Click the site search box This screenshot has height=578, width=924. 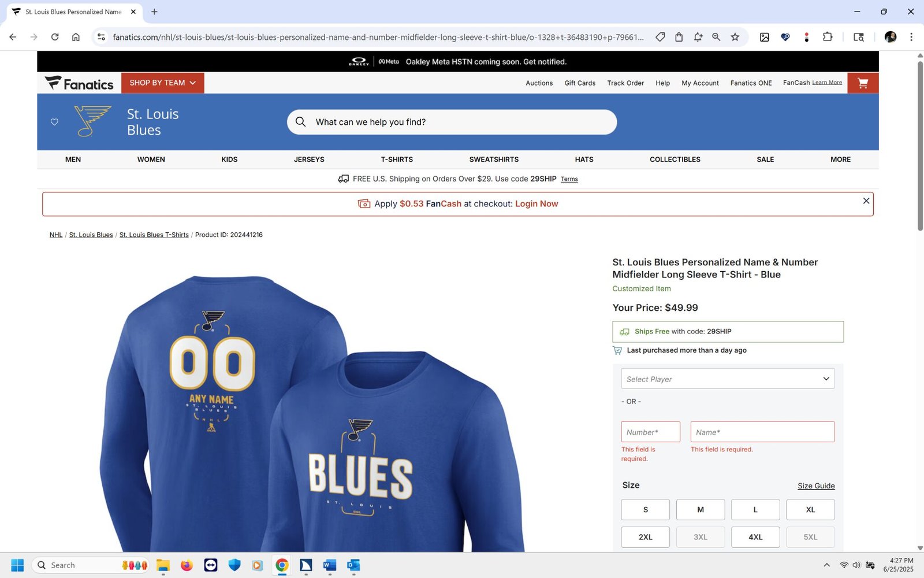coord(452,122)
